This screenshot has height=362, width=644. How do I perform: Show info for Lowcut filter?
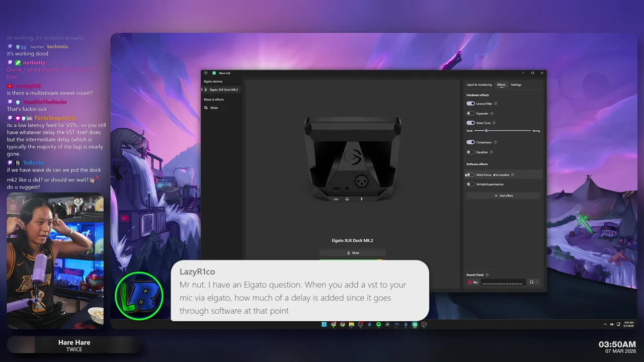tap(496, 104)
